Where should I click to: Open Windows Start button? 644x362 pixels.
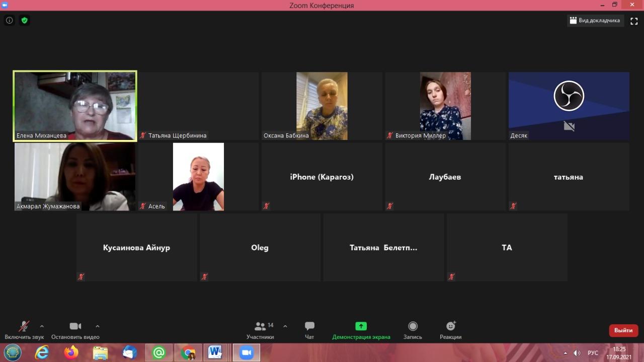(12, 352)
